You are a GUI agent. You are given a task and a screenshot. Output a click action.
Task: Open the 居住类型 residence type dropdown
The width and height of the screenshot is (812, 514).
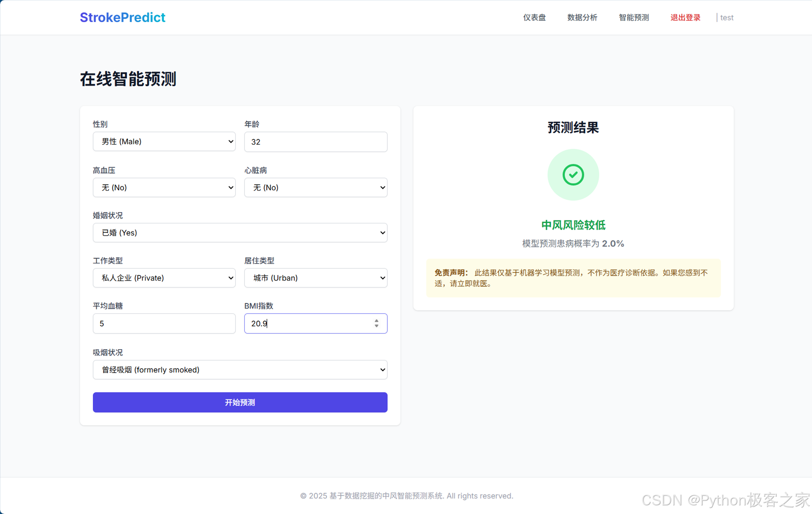point(315,278)
